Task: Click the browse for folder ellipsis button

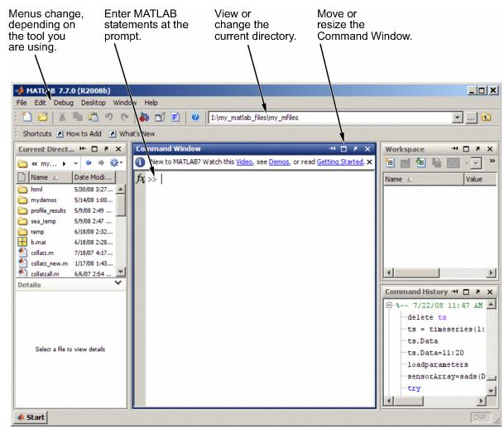Action: [471, 118]
